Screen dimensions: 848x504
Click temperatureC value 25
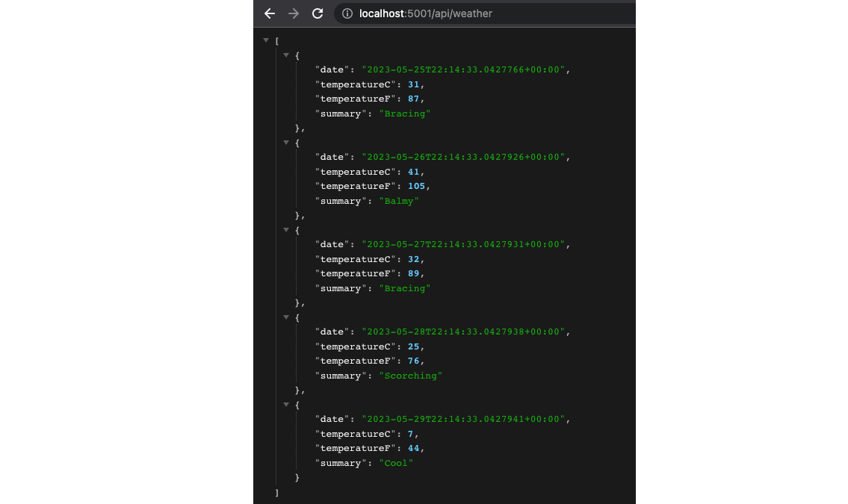(x=414, y=346)
